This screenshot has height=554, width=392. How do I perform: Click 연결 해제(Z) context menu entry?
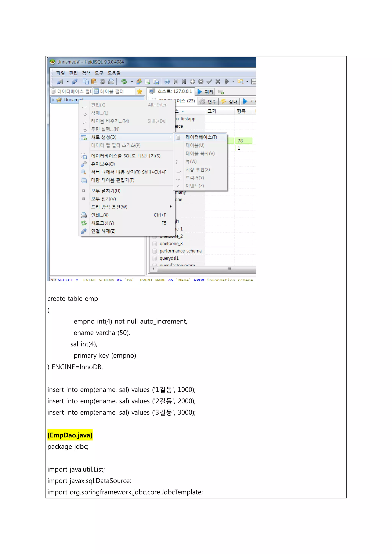[103, 231]
